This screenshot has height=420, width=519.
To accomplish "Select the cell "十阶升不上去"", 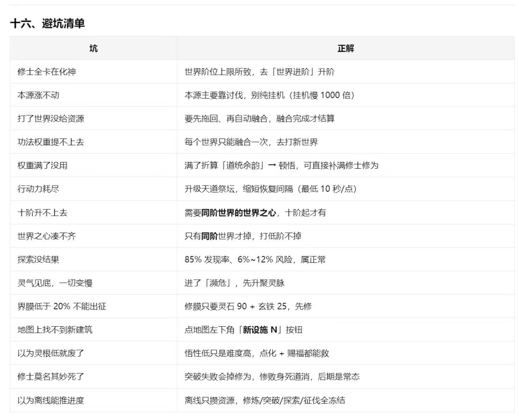I will [x=42, y=212].
